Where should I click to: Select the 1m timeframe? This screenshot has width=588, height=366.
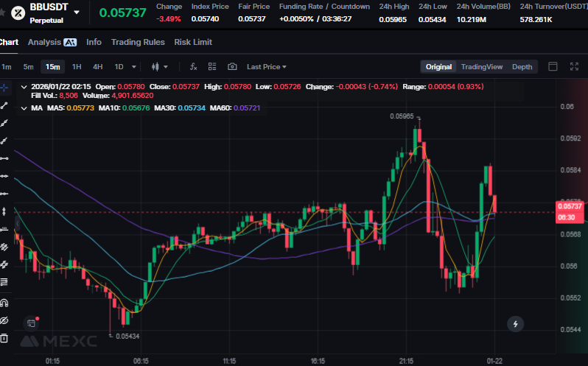pyautogui.click(x=7, y=67)
